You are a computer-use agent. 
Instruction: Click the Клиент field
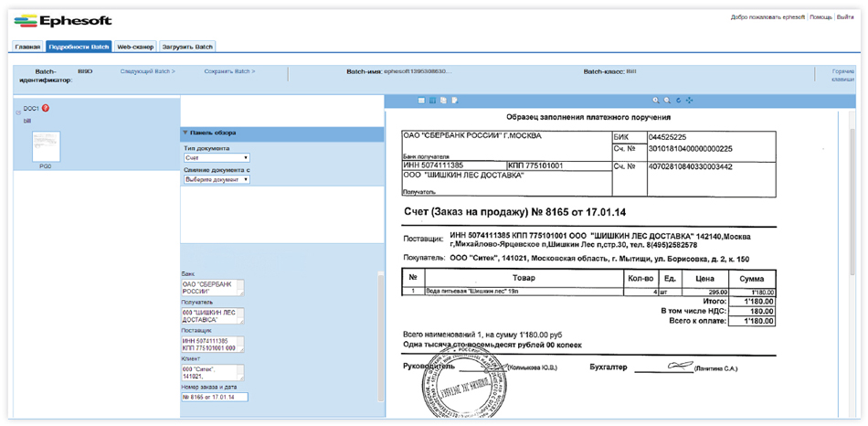(x=213, y=372)
